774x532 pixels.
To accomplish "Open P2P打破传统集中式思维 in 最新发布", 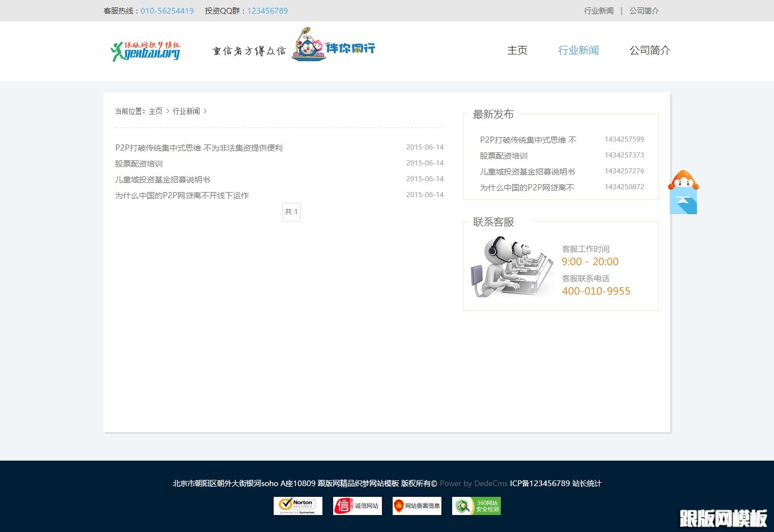I will tap(528, 139).
